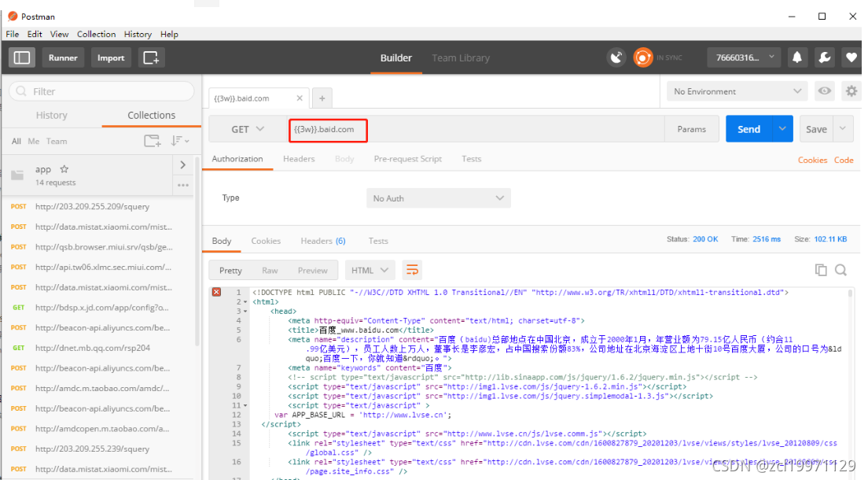This screenshot has width=868, height=480.
Task: Open No Environment dropdown
Action: pyautogui.click(x=737, y=91)
